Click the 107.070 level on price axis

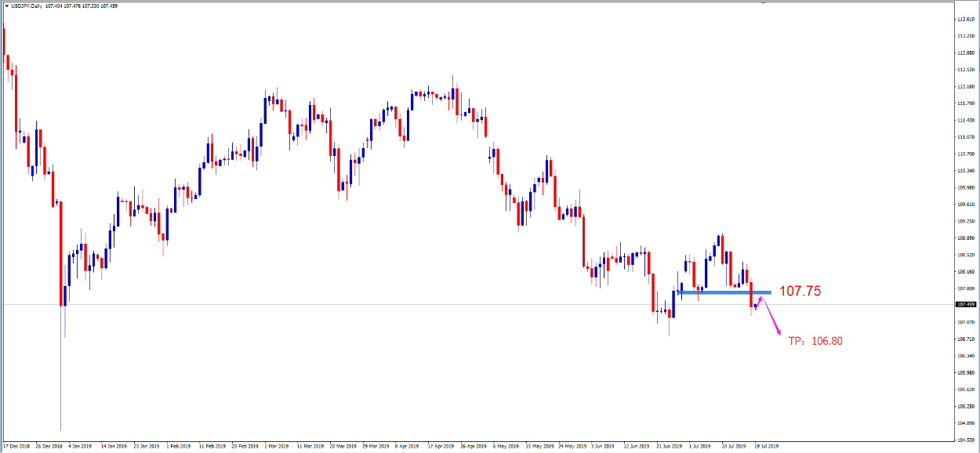point(965,322)
